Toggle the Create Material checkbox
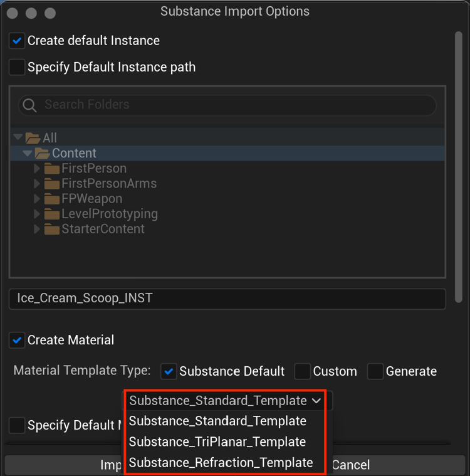 tap(18, 341)
